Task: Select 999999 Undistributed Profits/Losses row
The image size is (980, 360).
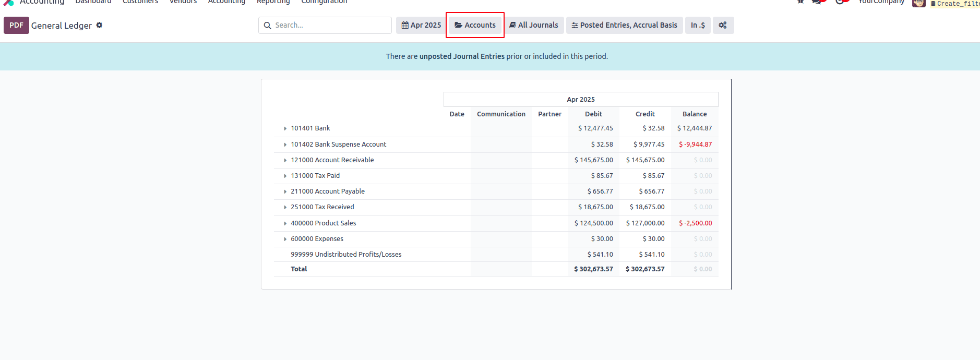Action: click(496, 255)
